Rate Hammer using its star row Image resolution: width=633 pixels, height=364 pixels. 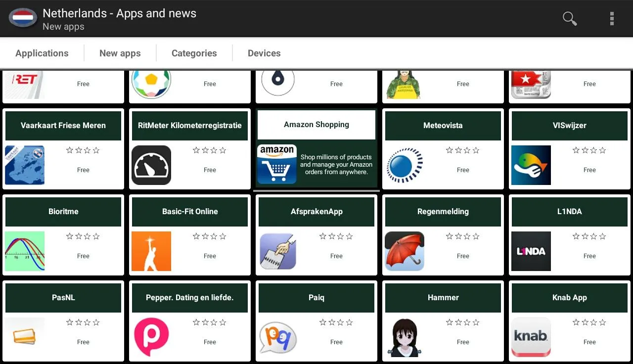pos(463,322)
